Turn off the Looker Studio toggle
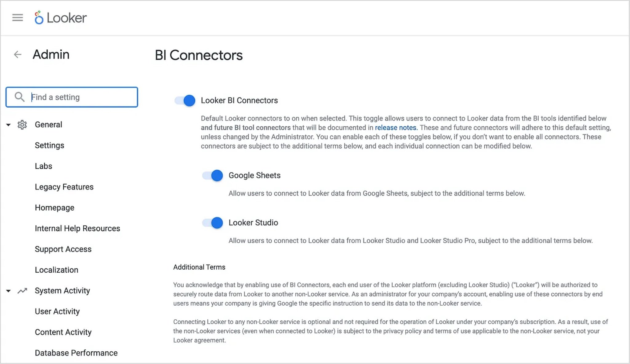This screenshot has width=630, height=364. pyautogui.click(x=213, y=223)
